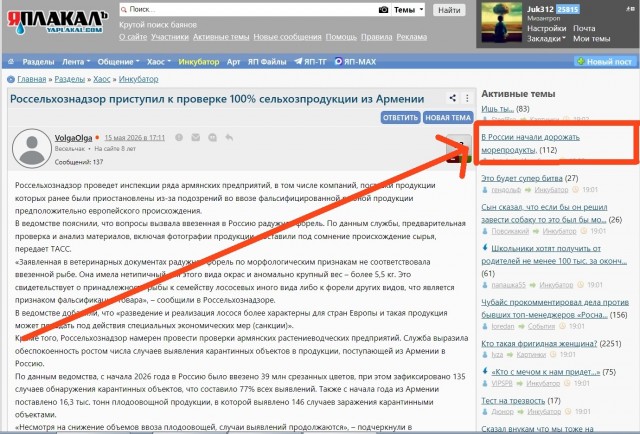Open Арт in the navigation bar
The width and height of the screenshot is (640, 434).
pos(233,62)
